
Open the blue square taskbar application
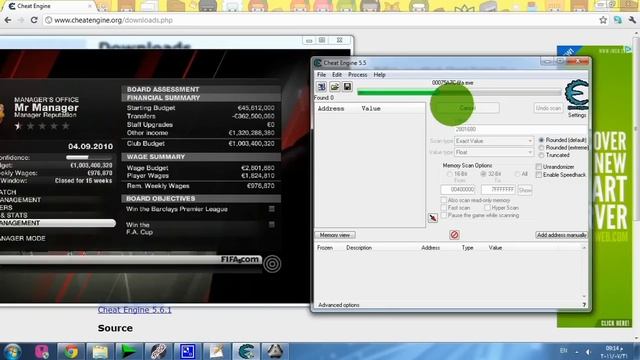(187, 351)
